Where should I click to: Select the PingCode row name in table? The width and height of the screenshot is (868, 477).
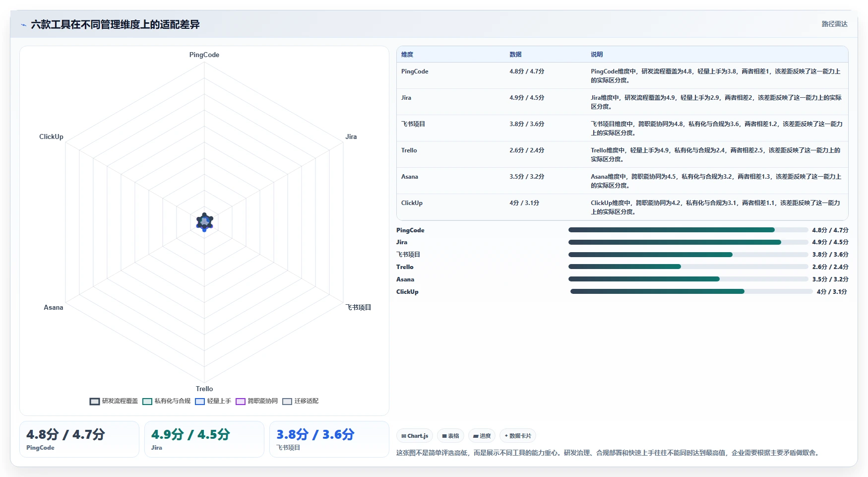(x=415, y=71)
